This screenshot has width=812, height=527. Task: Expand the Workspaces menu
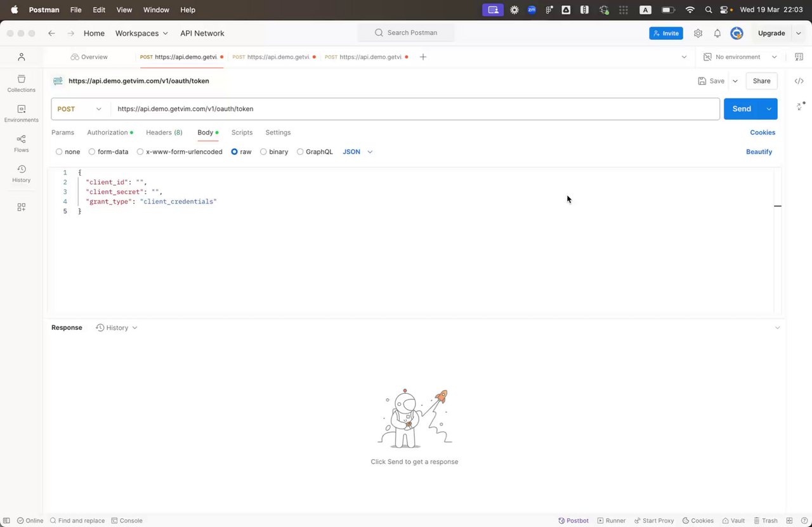coord(141,33)
